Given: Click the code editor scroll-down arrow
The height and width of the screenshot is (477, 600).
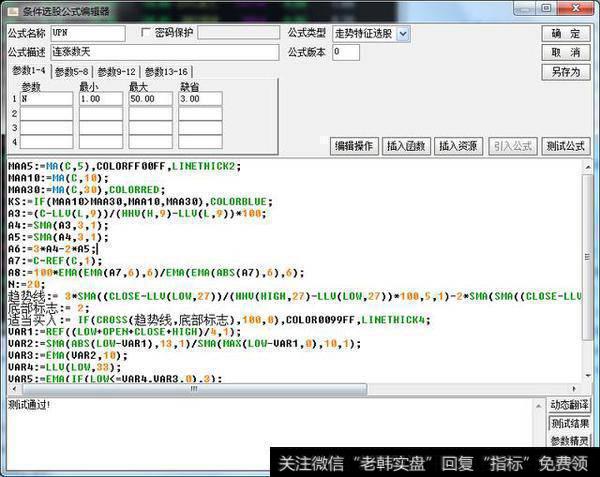Looking at the screenshot, I should (x=588, y=376).
